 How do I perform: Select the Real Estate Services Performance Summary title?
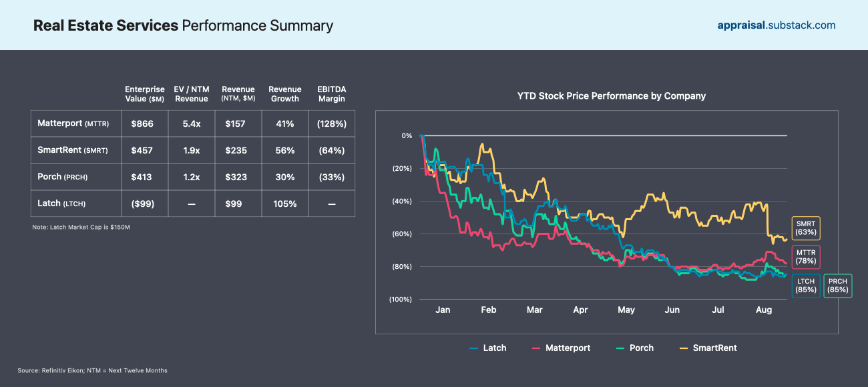183,26
